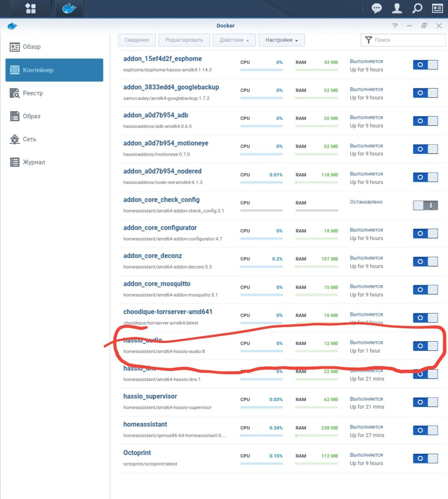The image size is (448, 499).
Task: Click image name 'samccauley/amd64-googlebackup:1.7.2'
Action: (166, 98)
